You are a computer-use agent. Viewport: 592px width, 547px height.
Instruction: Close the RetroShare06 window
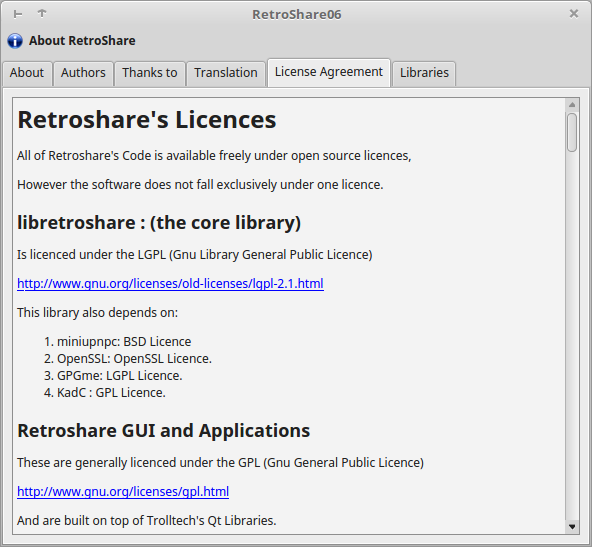click(x=574, y=14)
